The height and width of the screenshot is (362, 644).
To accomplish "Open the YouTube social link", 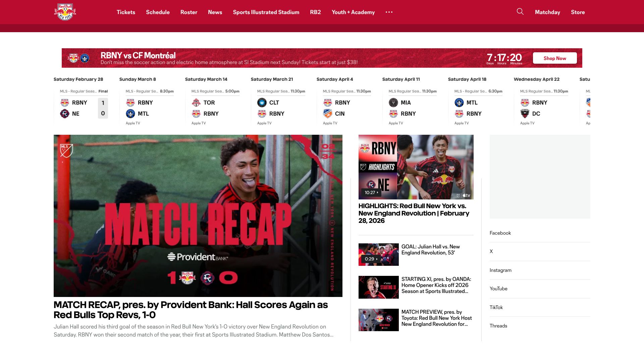I will [498, 289].
